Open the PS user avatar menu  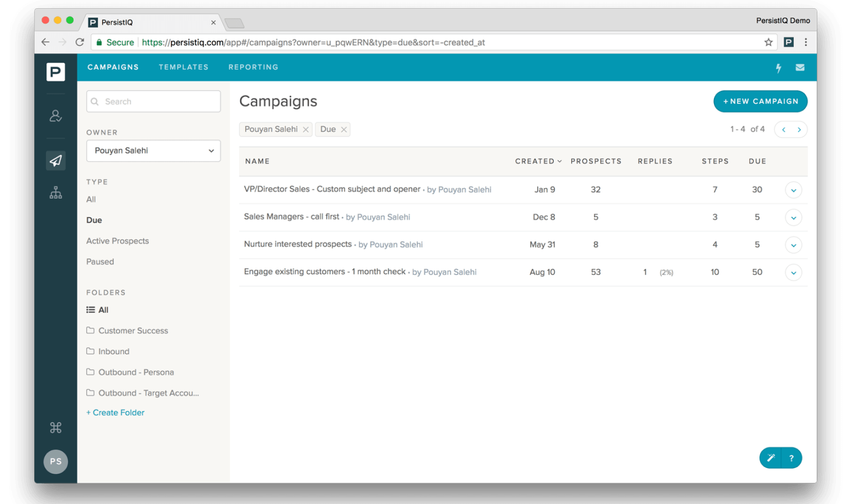pyautogui.click(x=56, y=461)
